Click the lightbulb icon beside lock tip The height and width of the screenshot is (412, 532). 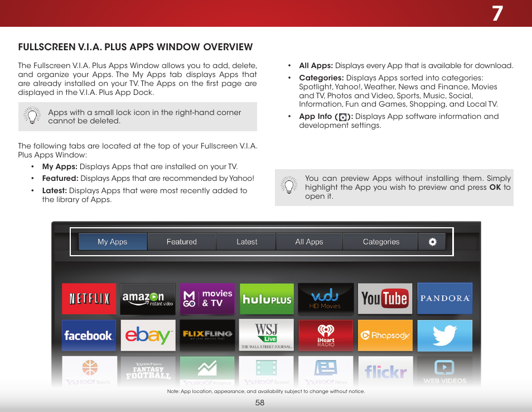point(32,116)
